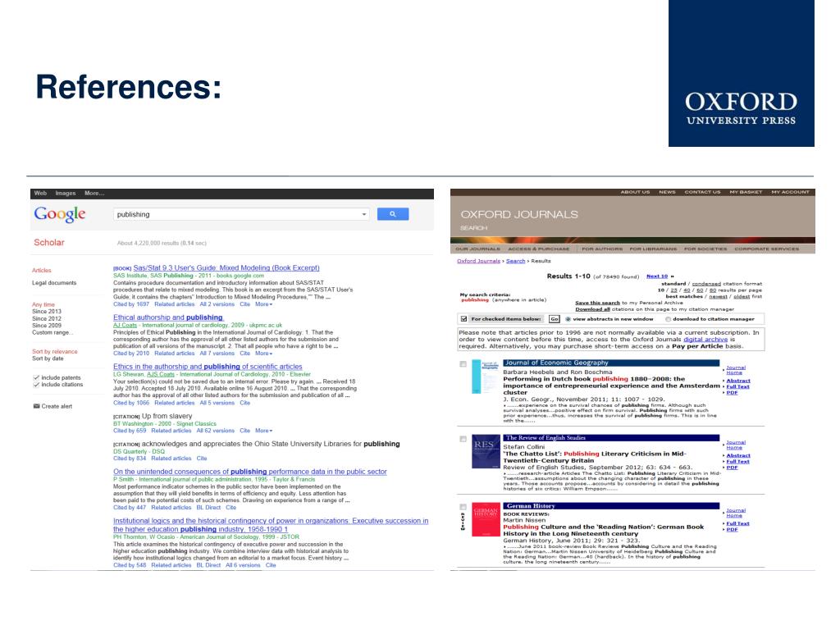
Task: Expand More dropdown under Up from slavery
Action: click(263, 431)
